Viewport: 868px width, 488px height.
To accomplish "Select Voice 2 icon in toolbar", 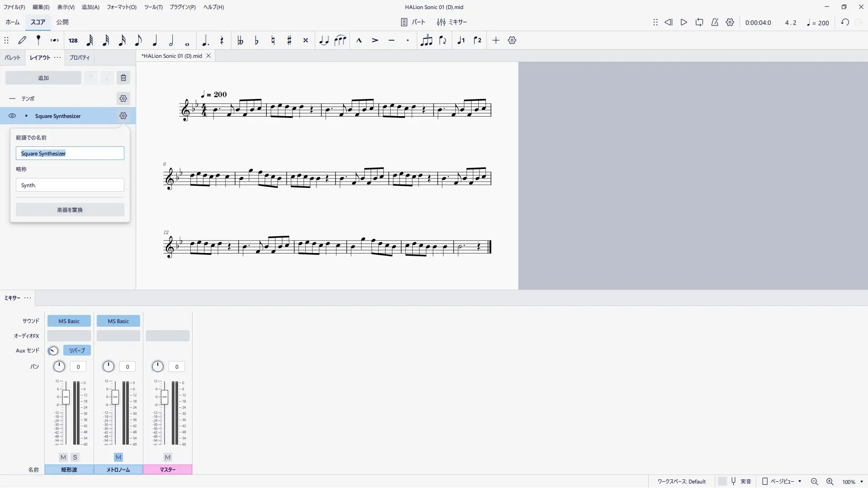I will point(477,41).
